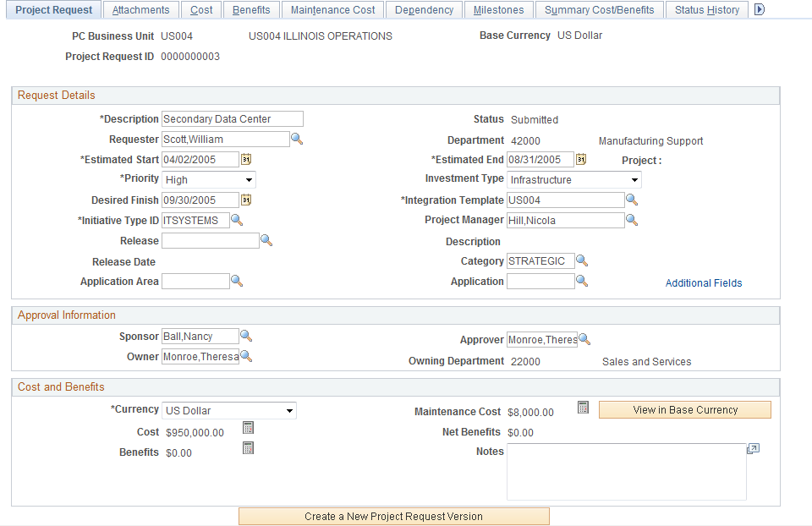Open lookup for Category field
812x526 pixels.
(582, 260)
